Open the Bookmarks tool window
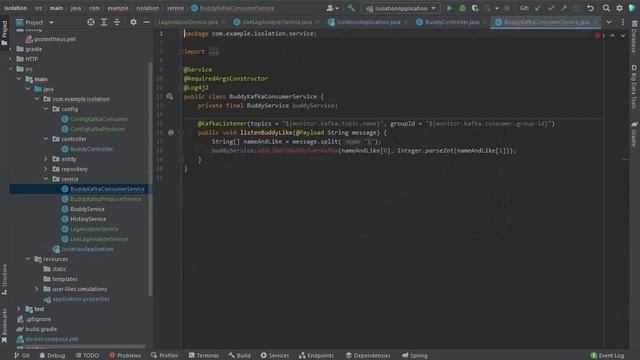The width and height of the screenshot is (640, 360). click(x=4, y=325)
